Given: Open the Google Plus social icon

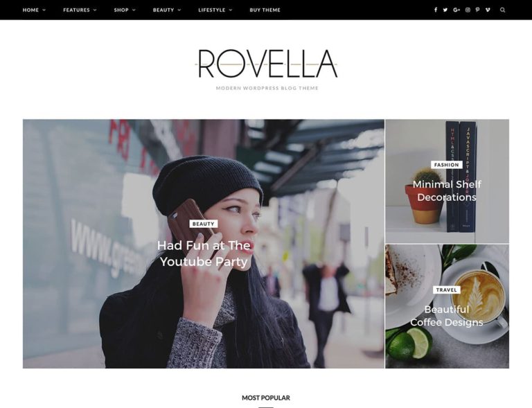Looking at the screenshot, I should (x=456, y=10).
